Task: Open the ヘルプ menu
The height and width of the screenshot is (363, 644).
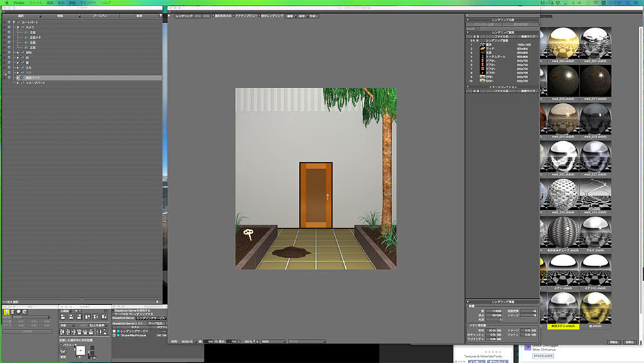Action: pos(104,3)
